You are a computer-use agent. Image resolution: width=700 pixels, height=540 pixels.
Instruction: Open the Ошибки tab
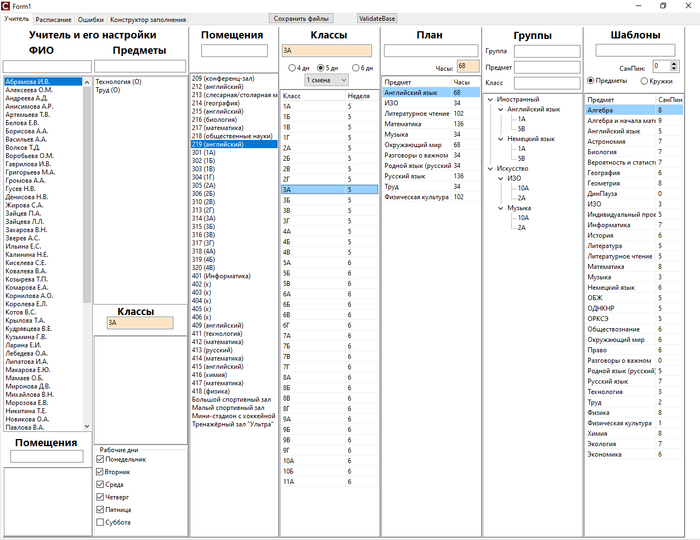click(x=91, y=20)
